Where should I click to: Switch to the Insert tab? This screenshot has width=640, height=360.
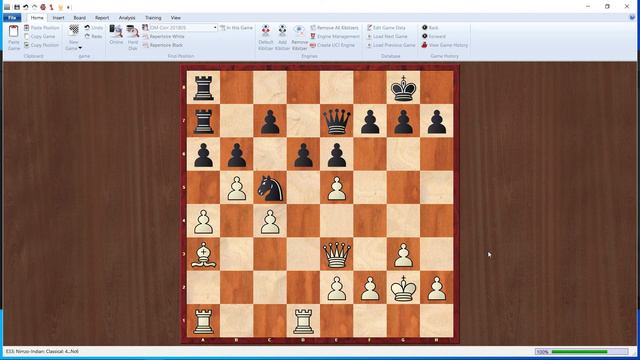coord(58,18)
